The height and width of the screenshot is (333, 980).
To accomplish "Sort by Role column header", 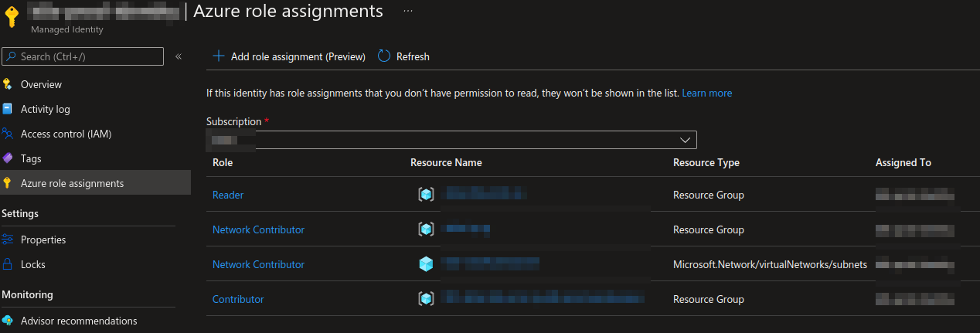I will point(223,162).
